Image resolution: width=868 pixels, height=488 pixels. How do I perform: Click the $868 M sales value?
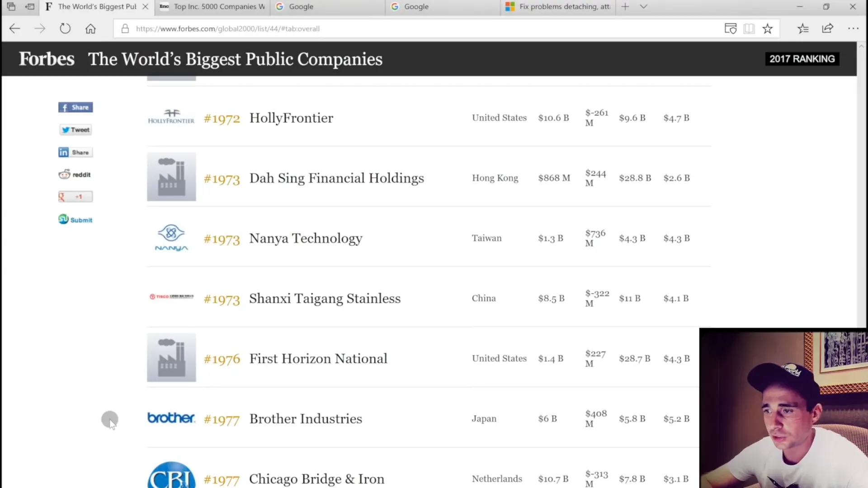554,178
